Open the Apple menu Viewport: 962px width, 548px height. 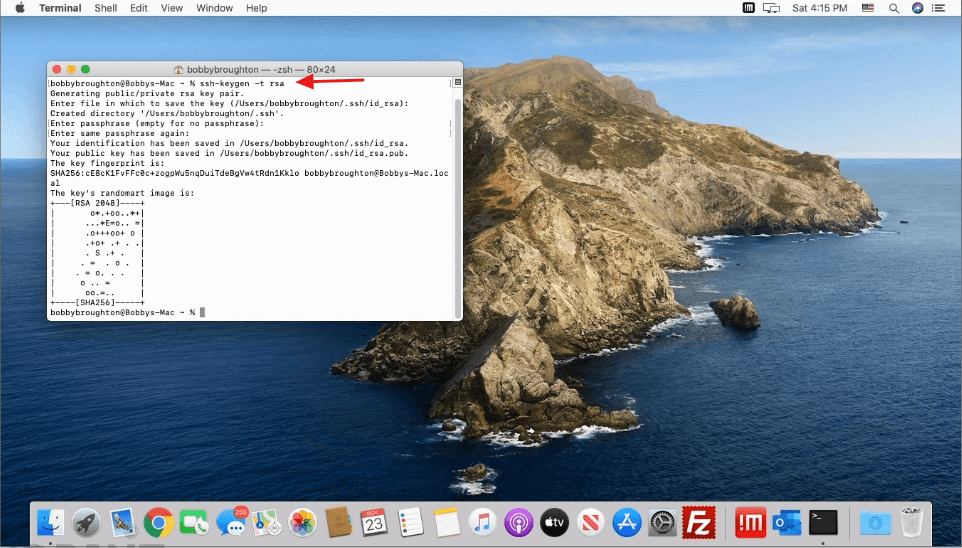(x=20, y=8)
